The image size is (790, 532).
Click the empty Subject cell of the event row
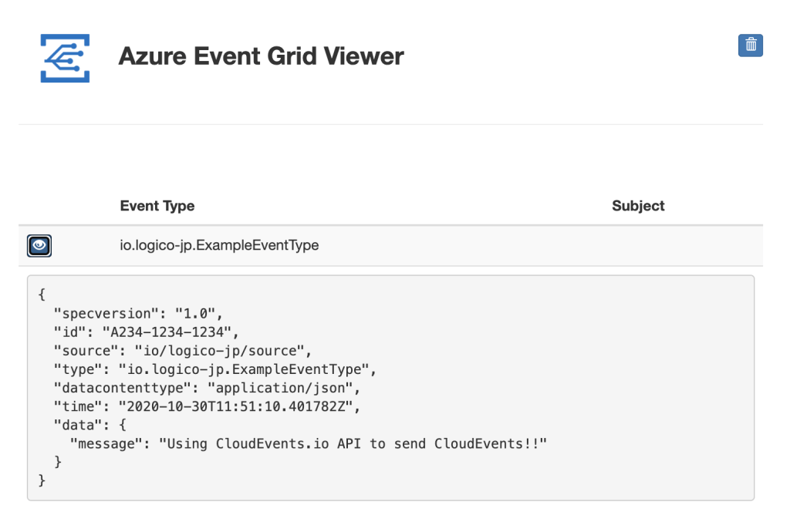[x=638, y=246]
